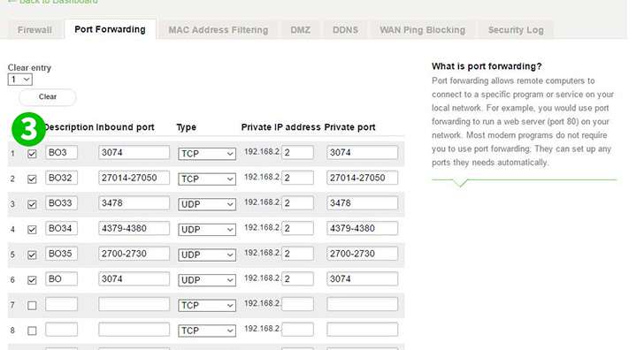
Task: Toggle the row 3 BO33 checkbox
Action: tap(32, 204)
